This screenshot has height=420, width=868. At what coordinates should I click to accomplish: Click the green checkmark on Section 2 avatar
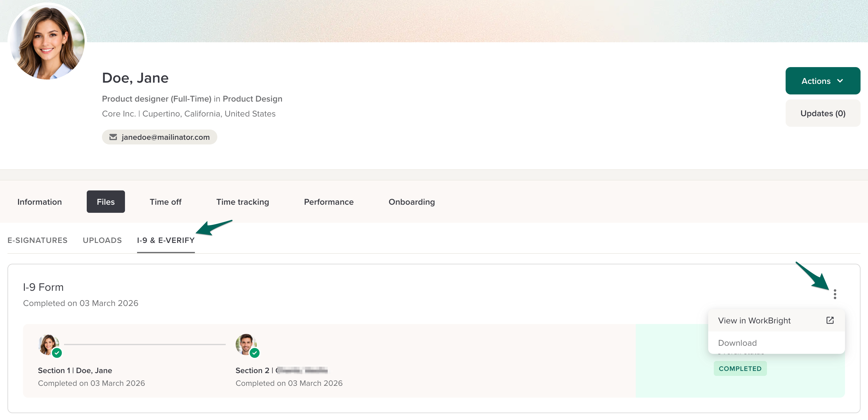pos(254,353)
